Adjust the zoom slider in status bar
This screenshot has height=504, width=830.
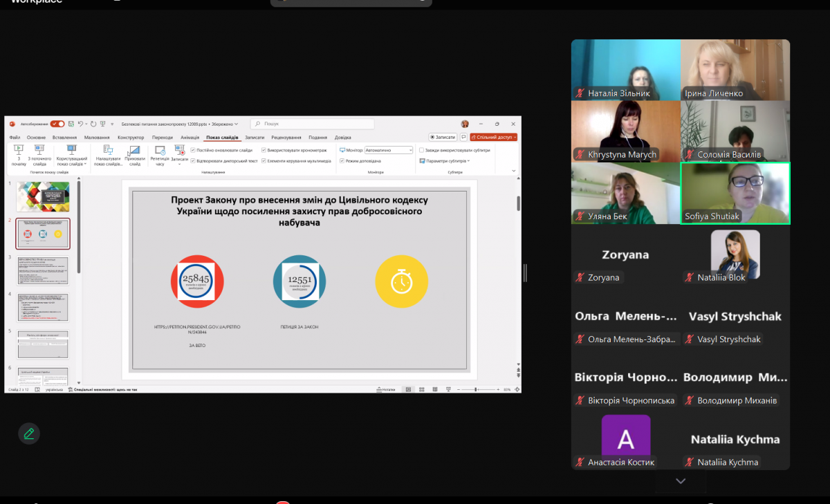(477, 390)
